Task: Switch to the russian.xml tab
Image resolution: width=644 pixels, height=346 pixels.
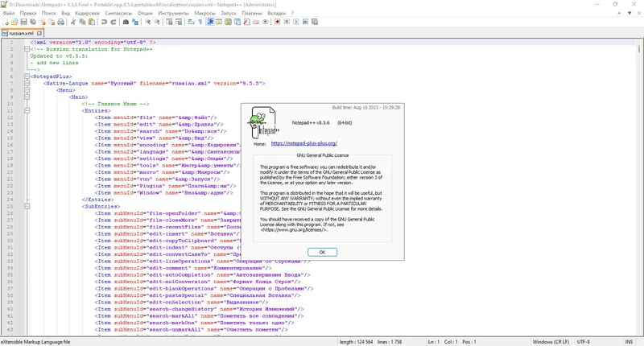Action: (21, 33)
